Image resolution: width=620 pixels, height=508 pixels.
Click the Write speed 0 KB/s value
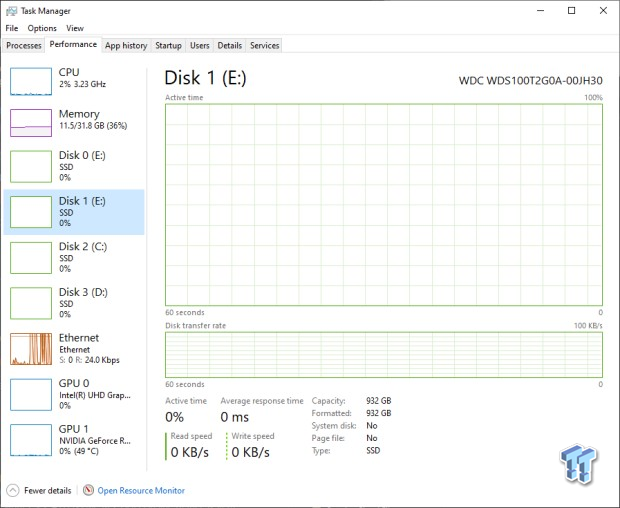251,452
